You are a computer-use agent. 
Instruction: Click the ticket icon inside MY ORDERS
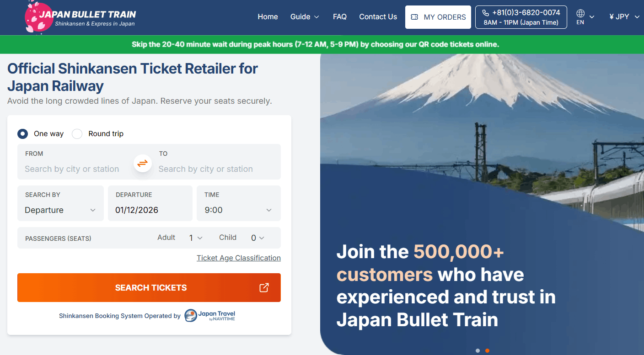(x=414, y=17)
